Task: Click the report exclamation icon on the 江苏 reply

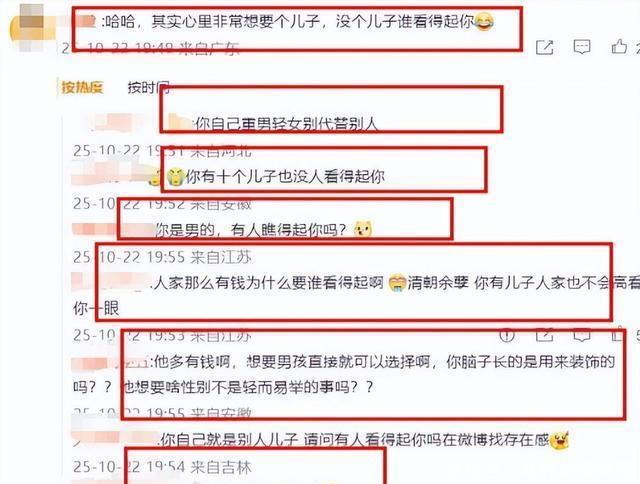Action: pos(507,335)
